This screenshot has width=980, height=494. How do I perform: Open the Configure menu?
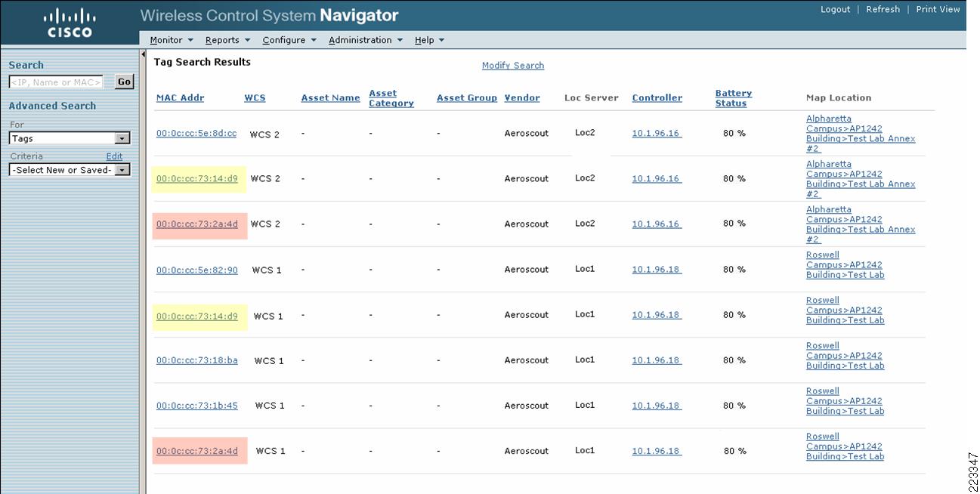point(289,40)
